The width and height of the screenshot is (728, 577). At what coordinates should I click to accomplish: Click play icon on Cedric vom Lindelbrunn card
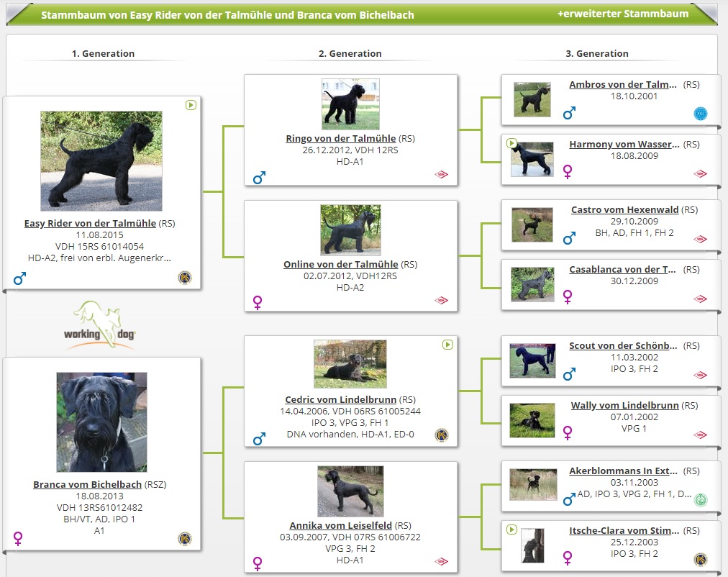coord(447,345)
